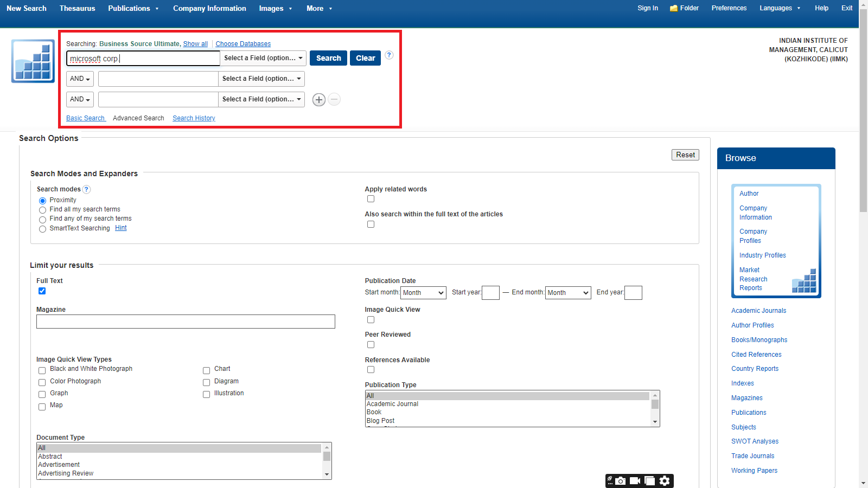The height and width of the screenshot is (488, 868).
Task: Click Search modes help icon
Action: tap(87, 189)
